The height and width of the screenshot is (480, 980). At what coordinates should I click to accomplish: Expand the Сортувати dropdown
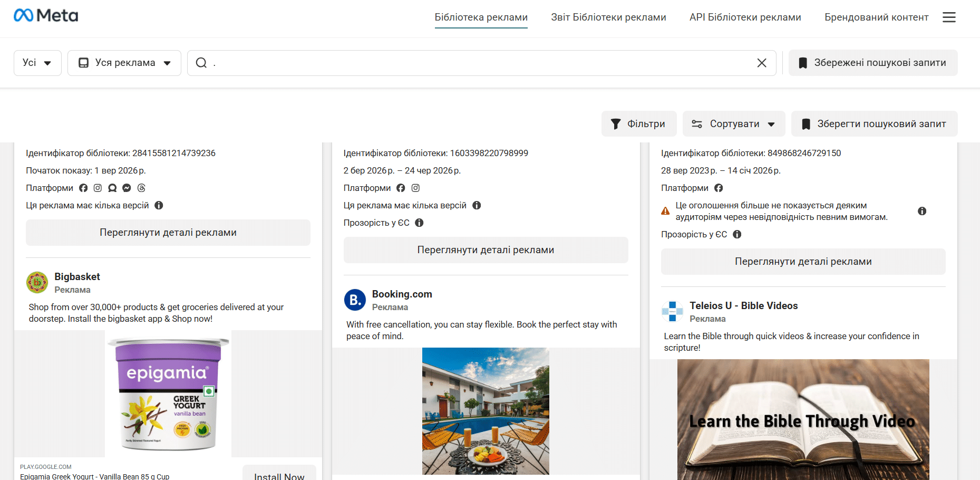point(734,124)
